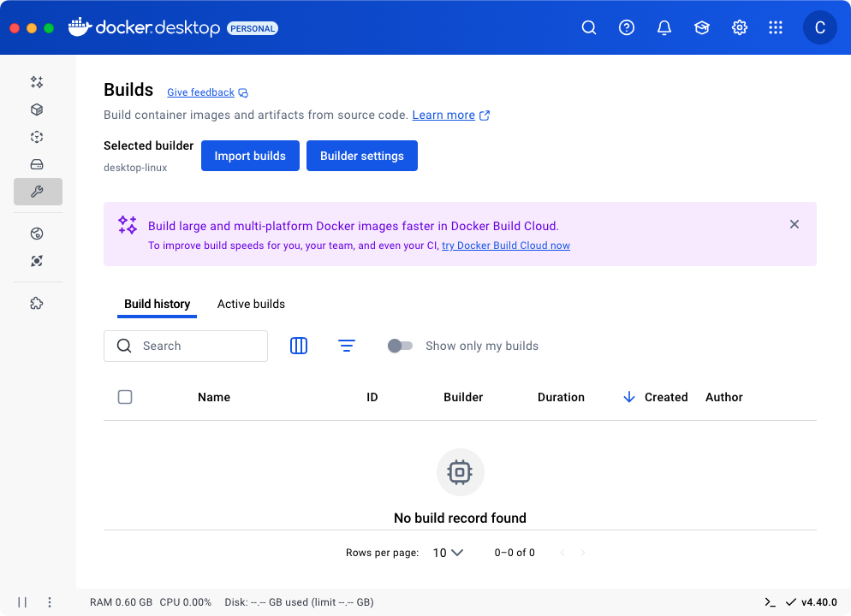Open the Images sidebar icon
This screenshot has height=616, width=851.
37,137
